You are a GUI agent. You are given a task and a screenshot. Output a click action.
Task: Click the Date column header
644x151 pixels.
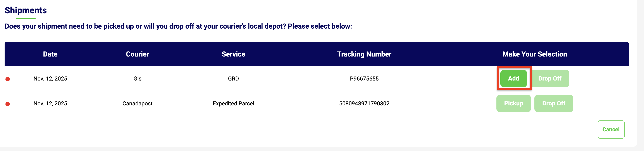coord(50,54)
